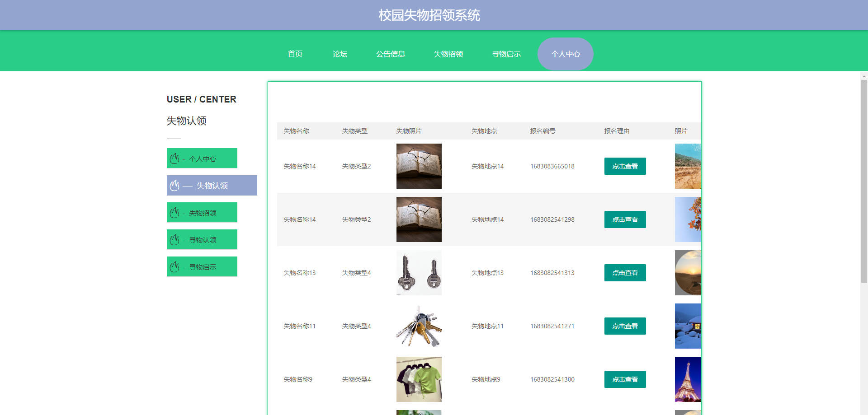The height and width of the screenshot is (415, 868).
Task: Click the 失物类型 column header
Action: (x=355, y=131)
